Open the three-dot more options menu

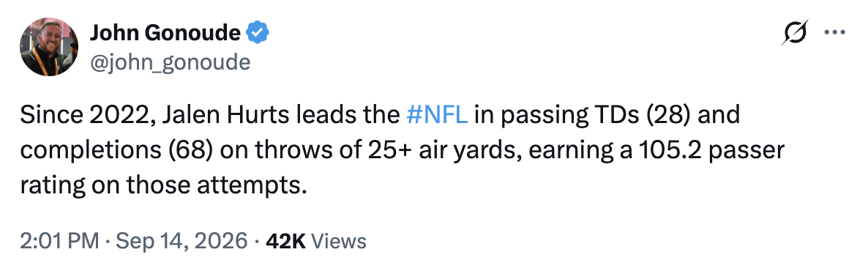click(835, 32)
